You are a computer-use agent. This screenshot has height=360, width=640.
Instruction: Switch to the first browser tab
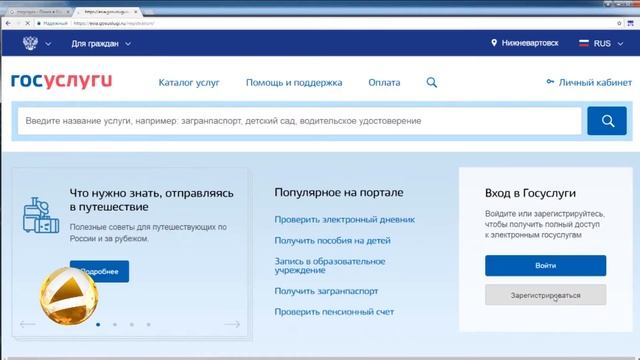point(39,12)
